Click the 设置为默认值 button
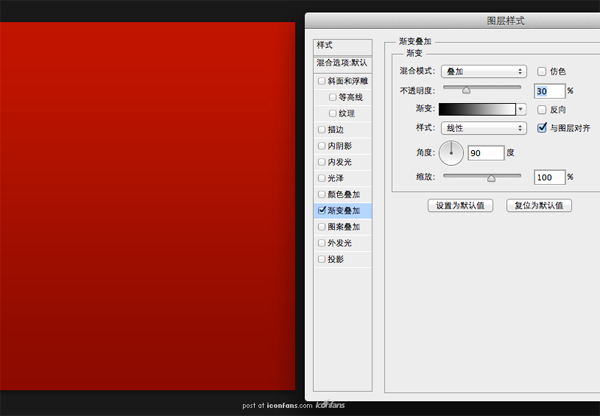 point(460,206)
